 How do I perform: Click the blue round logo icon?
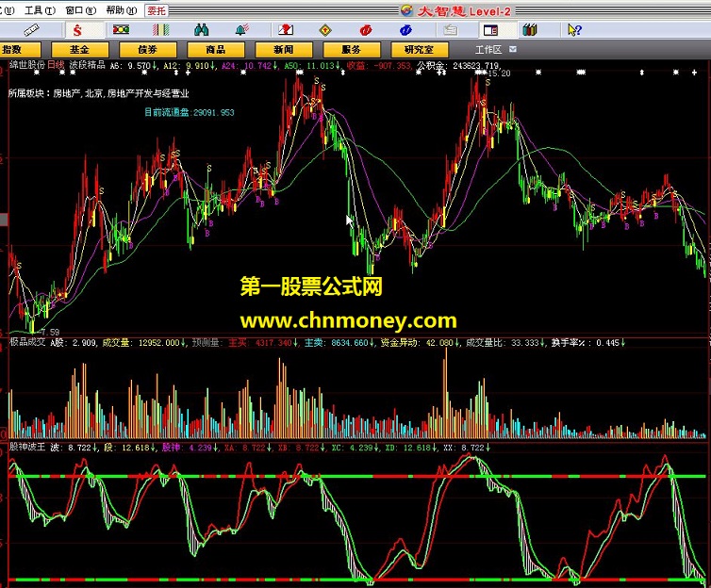(405, 30)
